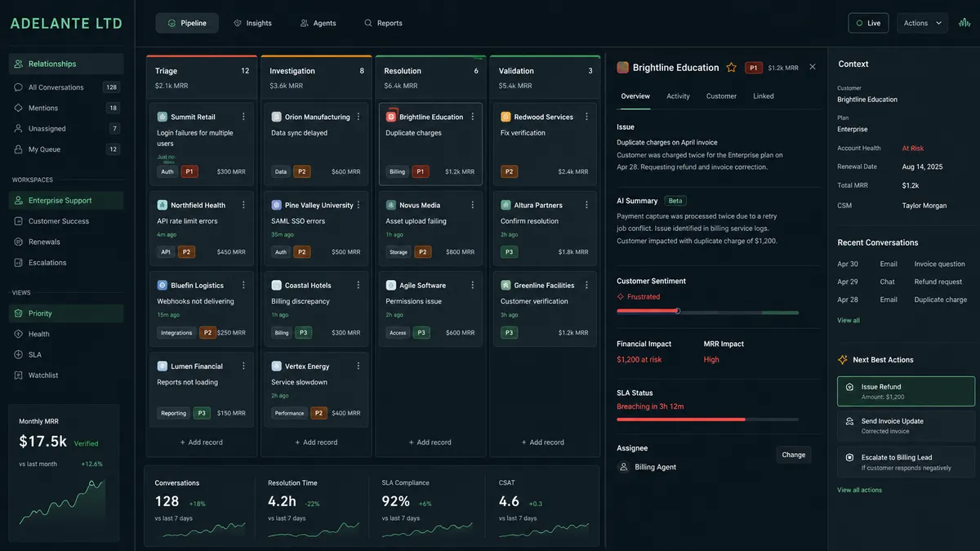This screenshot has height=551, width=980.
Task: Select the Health view icon
Action: pyautogui.click(x=20, y=334)
